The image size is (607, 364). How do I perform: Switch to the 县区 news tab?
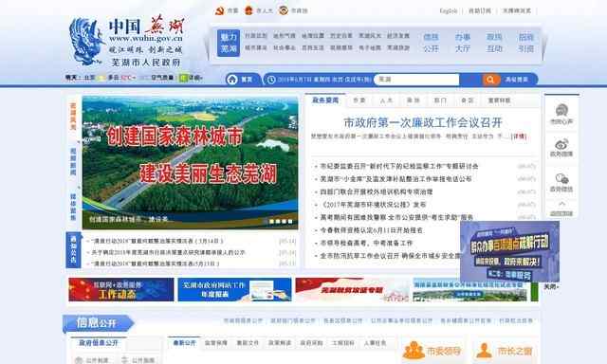coord(468,100)
